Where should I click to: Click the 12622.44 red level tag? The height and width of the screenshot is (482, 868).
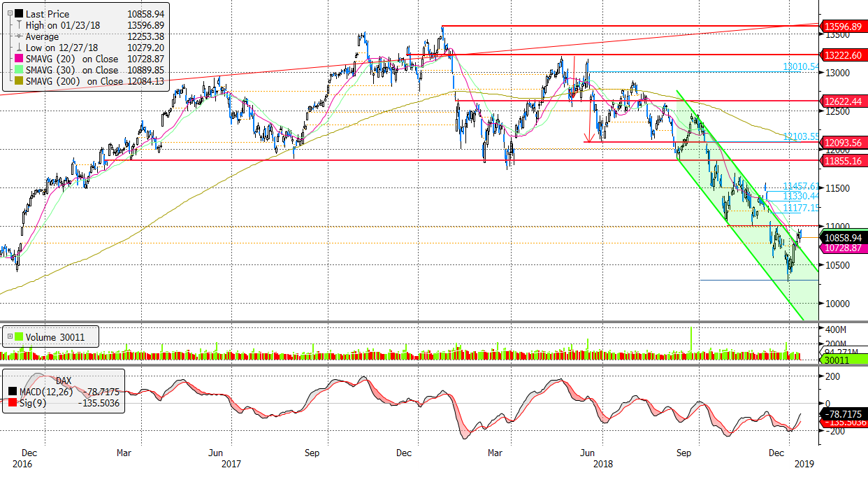(x=844, y=101)
